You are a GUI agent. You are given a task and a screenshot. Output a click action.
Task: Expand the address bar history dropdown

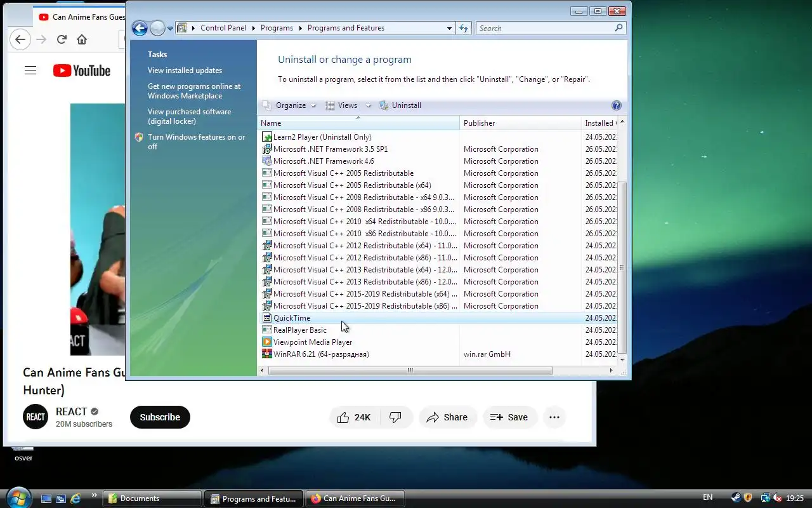pyautogui.click(x=449, y=29)
